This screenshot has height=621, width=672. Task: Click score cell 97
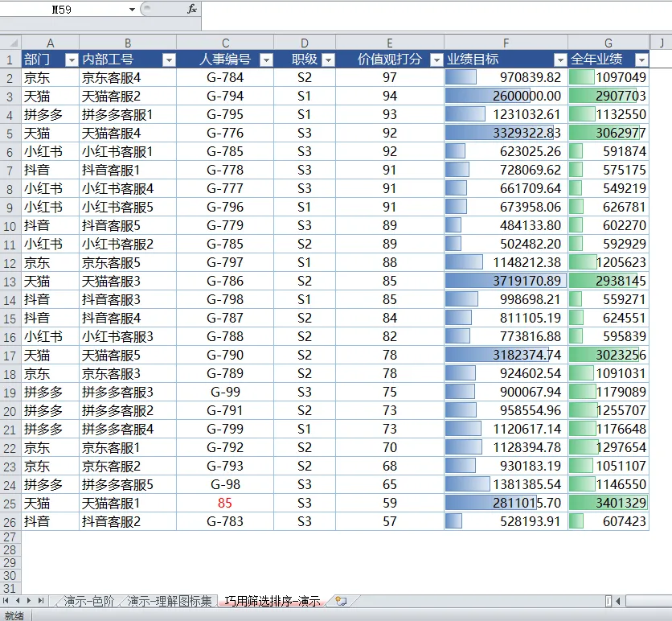pyautogui.click(x=390, y=77)
